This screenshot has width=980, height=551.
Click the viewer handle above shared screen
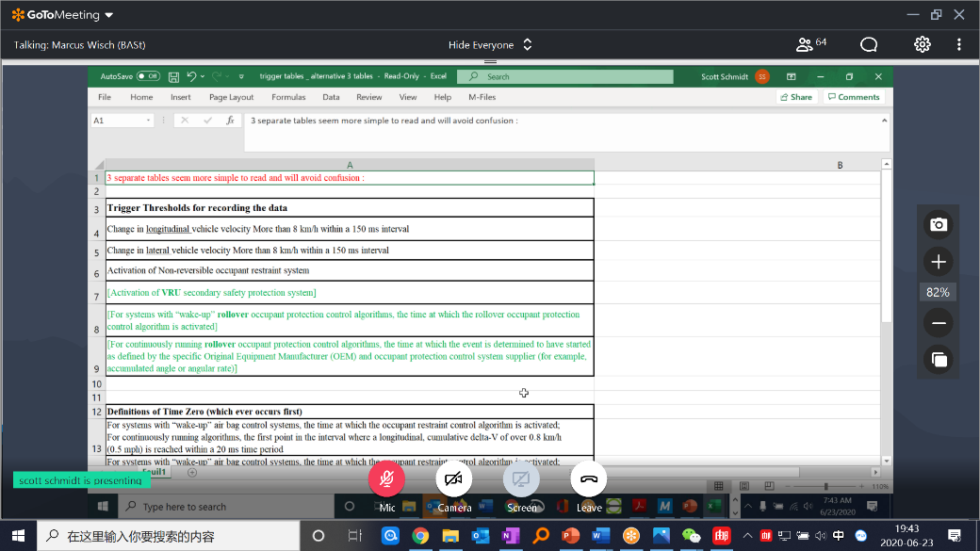(x=490, y=62)
